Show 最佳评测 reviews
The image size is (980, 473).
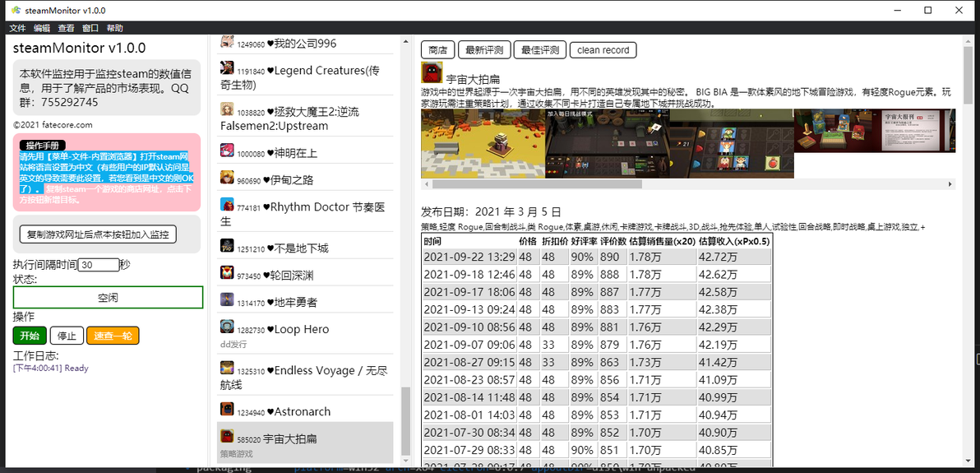[x=540, y=50]
